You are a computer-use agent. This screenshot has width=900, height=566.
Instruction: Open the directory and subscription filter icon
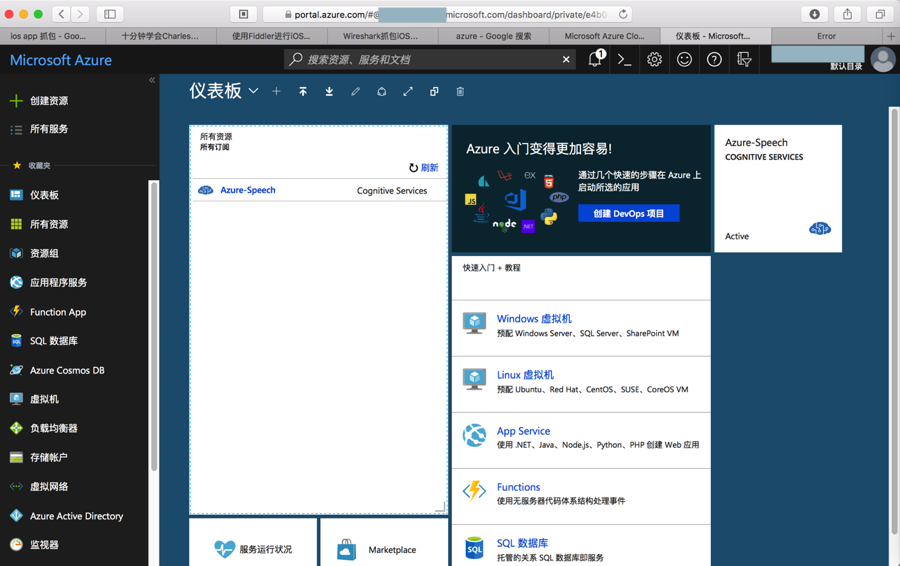[744, 59]
